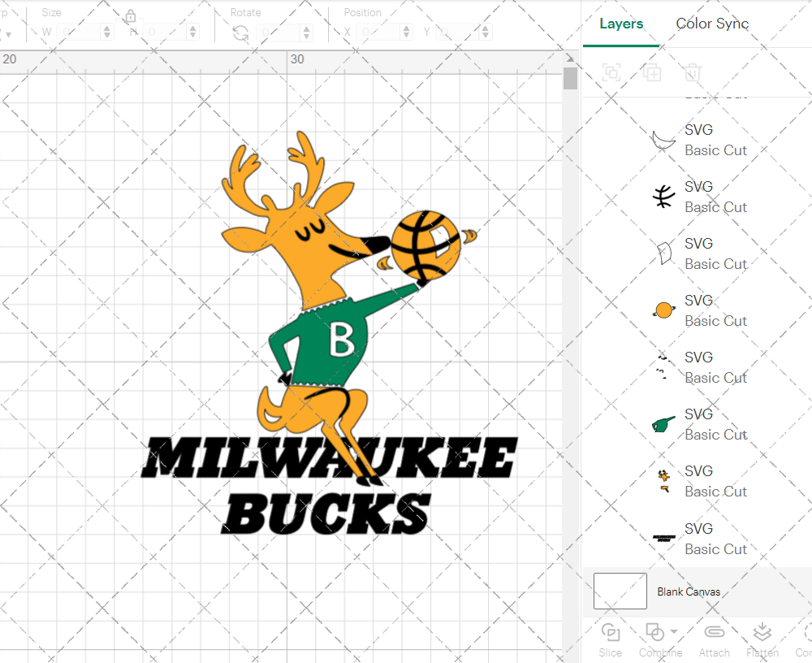Image resolution: width=812 pixels, height=663 pixels.
Task: Select the basketball on the canvas
Action: click(x=425, y=245)
